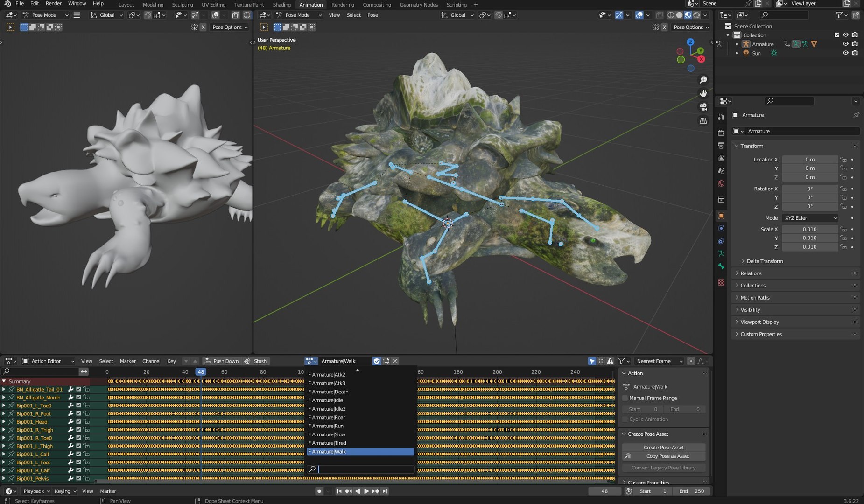Open the Scene properties tab
This screenshot has height=504, width=864.
721,171
